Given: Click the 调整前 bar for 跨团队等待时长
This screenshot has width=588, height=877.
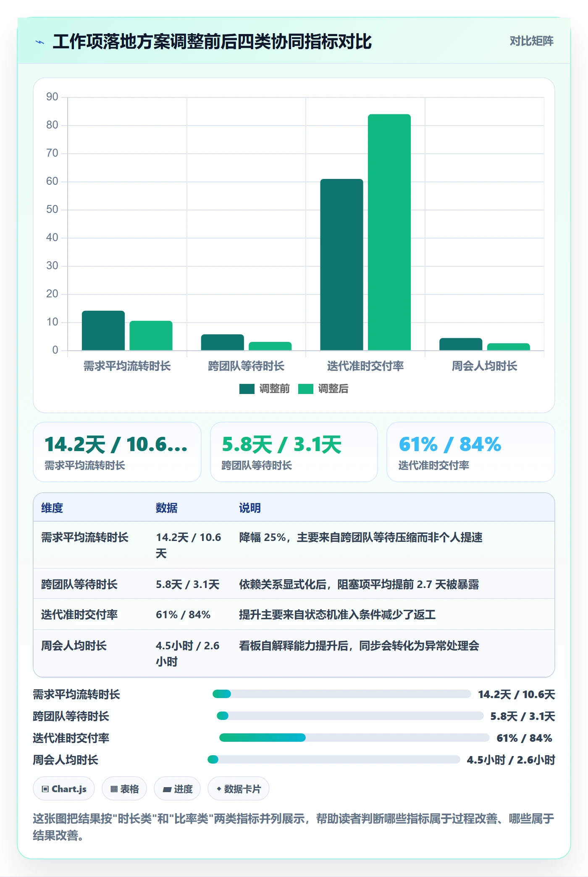Looking at the screenshot, I should (x=223, y=342).
